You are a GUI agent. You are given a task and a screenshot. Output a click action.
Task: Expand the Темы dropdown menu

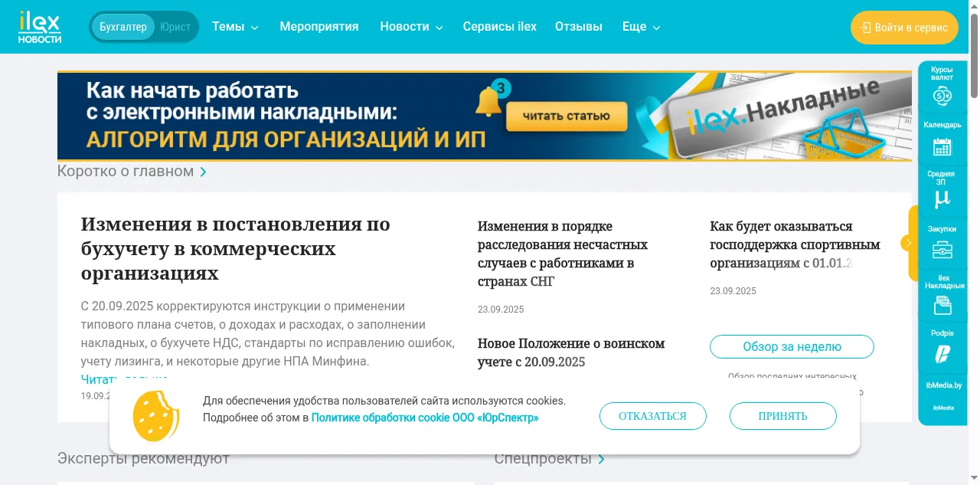(235, 27)
